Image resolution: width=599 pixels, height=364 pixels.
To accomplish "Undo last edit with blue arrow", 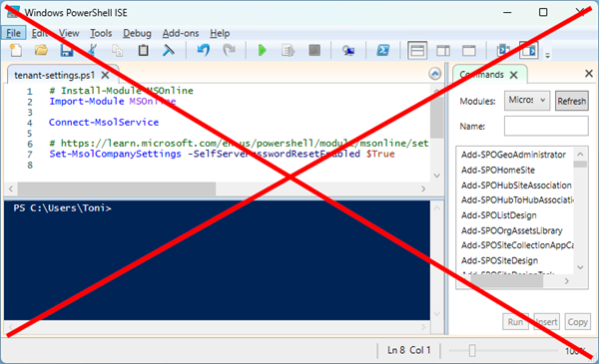I will pyautogui.click(x=204, y=51).
